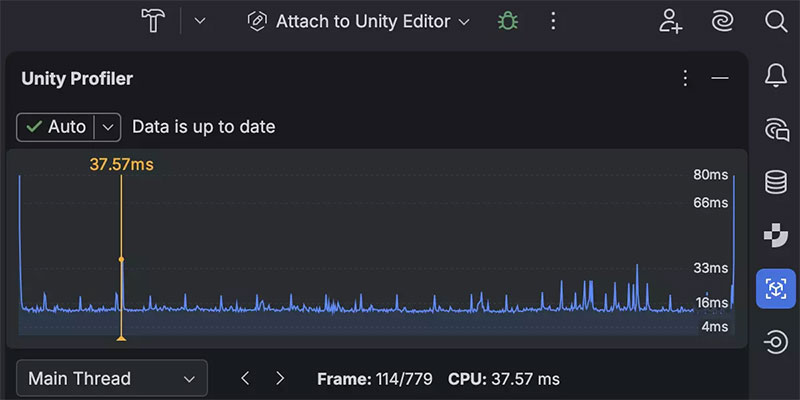Screen dimensions: 800x400
Task: Open the AI chat tool window
Action: 775,129
